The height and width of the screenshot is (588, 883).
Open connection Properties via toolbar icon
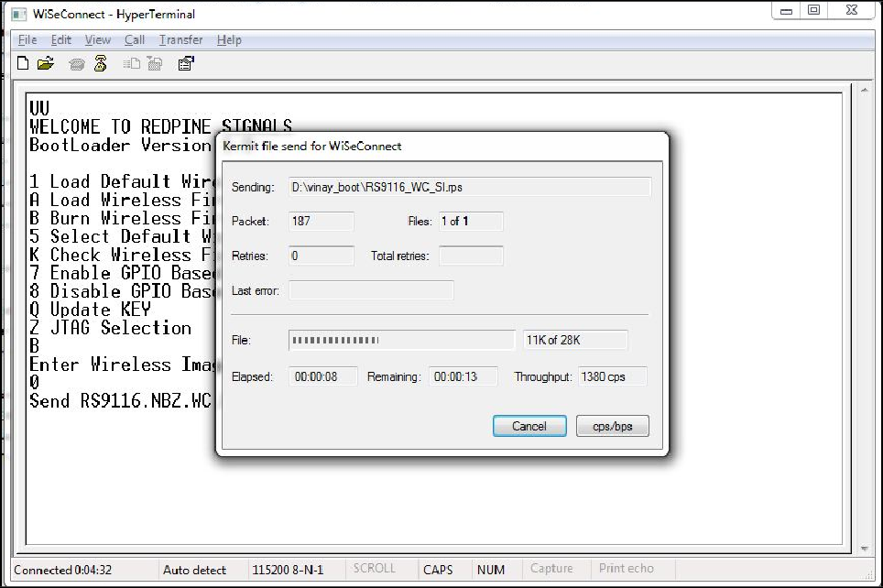click(x=185, y=63)
